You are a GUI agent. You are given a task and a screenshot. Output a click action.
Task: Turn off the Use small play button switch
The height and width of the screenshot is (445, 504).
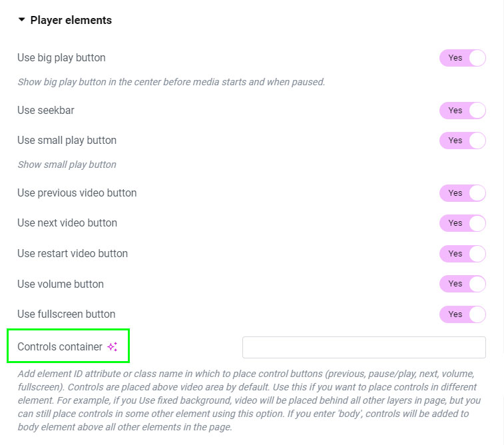[x=462, y=141]
